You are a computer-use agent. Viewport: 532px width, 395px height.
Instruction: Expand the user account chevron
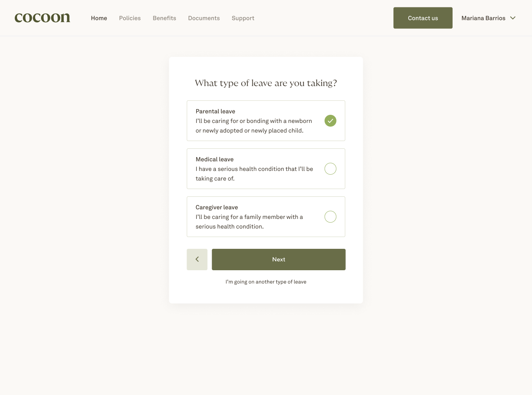coord(513,18)
